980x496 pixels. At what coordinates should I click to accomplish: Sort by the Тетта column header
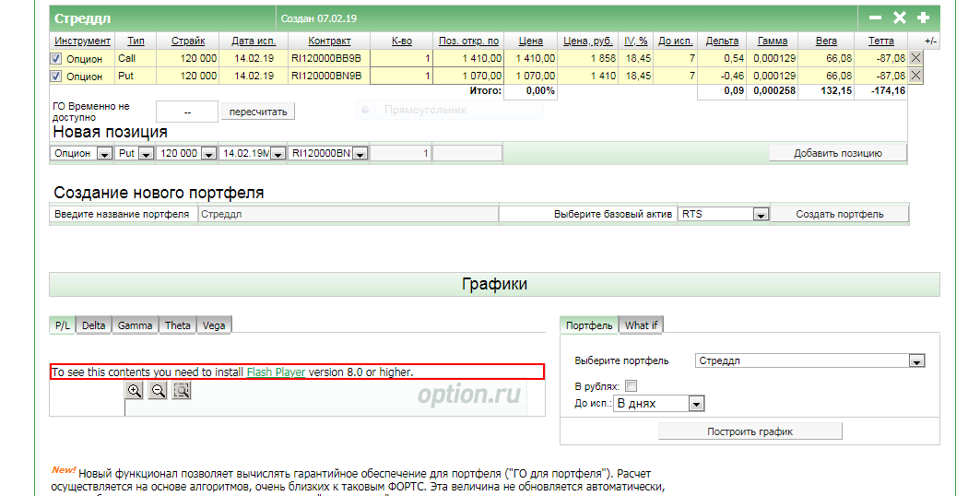click(881, 41)
